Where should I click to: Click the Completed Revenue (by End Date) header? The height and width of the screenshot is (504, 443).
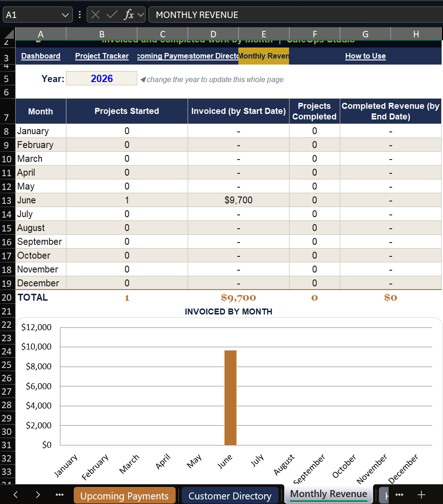(390, 111)
